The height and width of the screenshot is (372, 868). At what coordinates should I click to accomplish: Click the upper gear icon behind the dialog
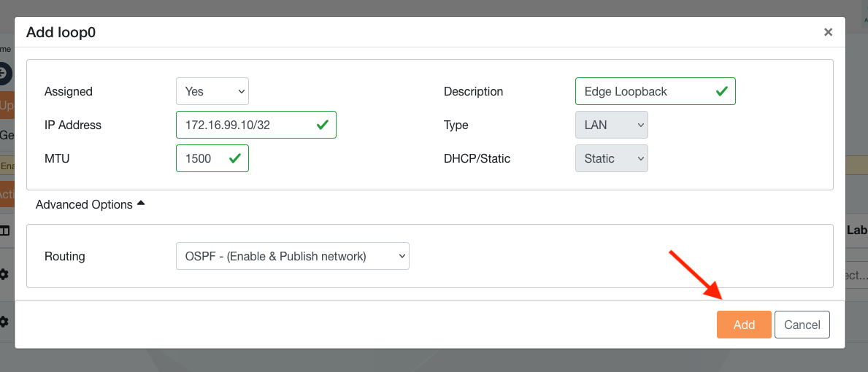coord(4,274)
